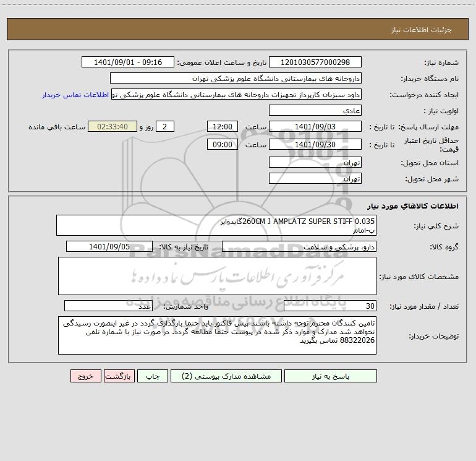Click label 'اولویت نیاز :'
Image resolution: width=476 pixels, height=461 pixels.
(x=441, y=111)
